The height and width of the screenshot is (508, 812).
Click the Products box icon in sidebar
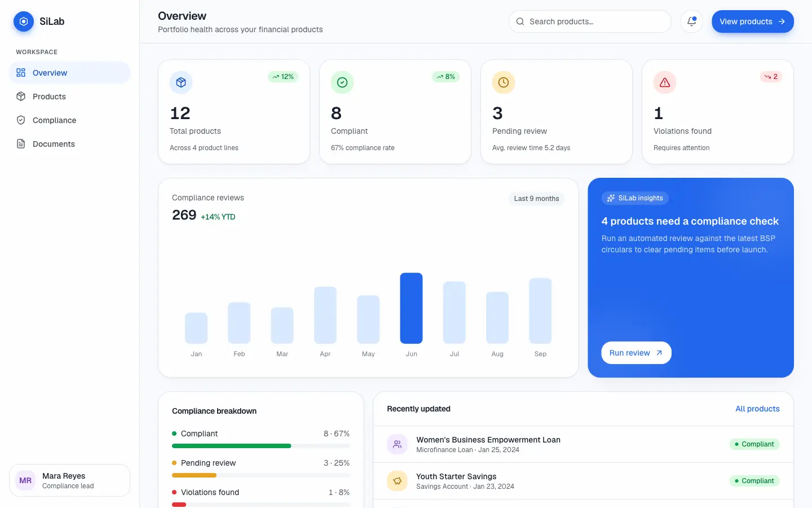pyautogui.click(x=21, y=97)
